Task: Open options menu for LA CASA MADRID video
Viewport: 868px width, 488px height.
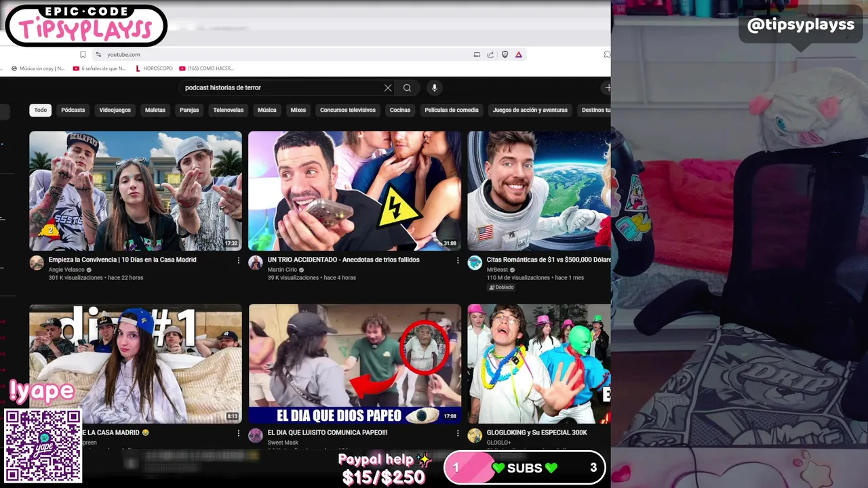Action: [238, 433]
